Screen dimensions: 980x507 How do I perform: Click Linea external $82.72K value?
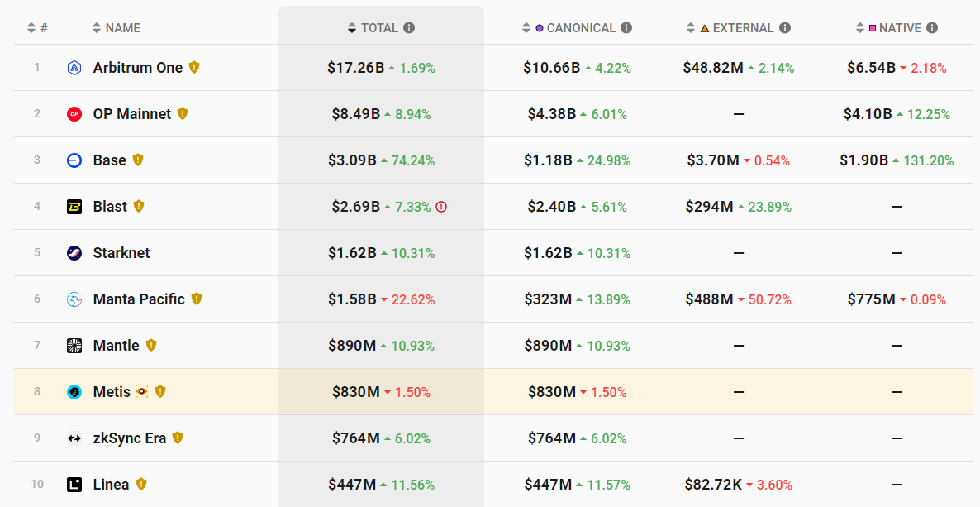click(713, 485)
